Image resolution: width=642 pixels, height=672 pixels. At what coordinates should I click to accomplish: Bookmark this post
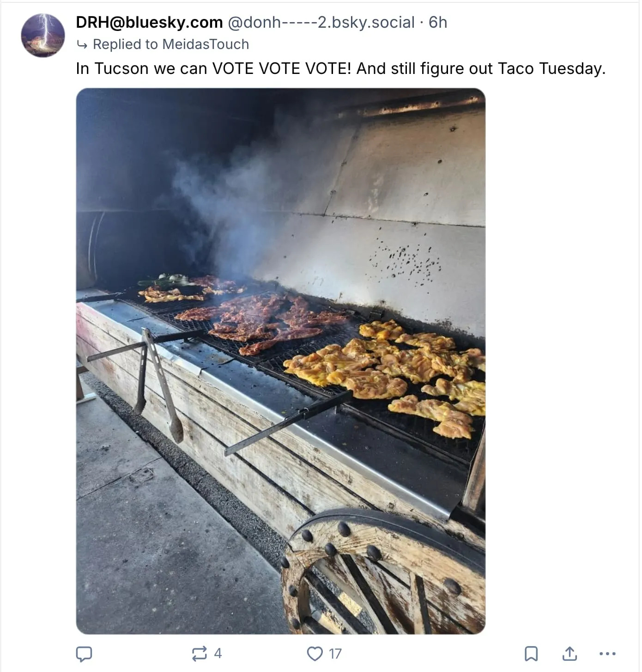[531, 654]
